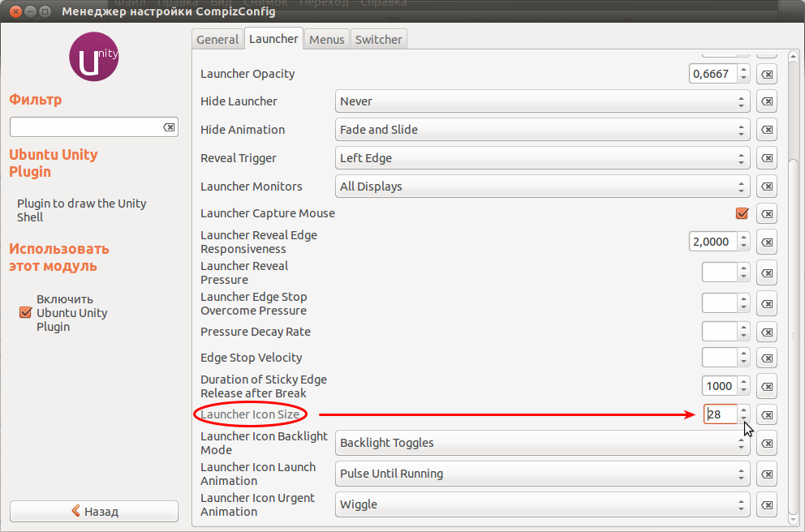Open Launcher Icon Urgent Animation dropdown
805x532 pixels.
click(x=542, y=504)
